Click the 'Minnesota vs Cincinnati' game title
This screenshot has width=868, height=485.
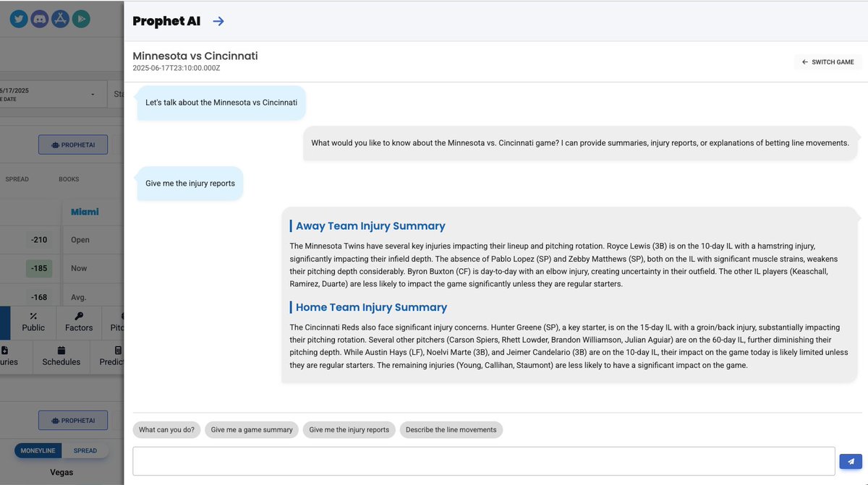coord(195,56)
